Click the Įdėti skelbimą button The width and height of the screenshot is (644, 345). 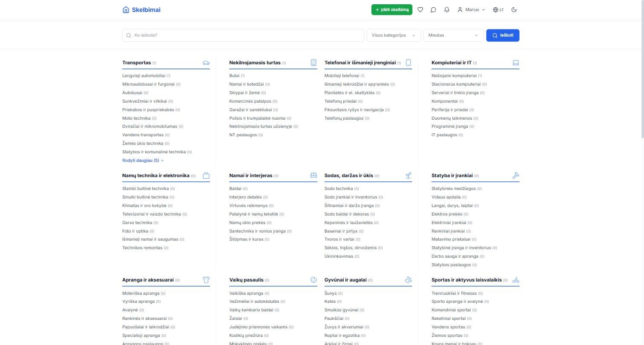[392, 10]
